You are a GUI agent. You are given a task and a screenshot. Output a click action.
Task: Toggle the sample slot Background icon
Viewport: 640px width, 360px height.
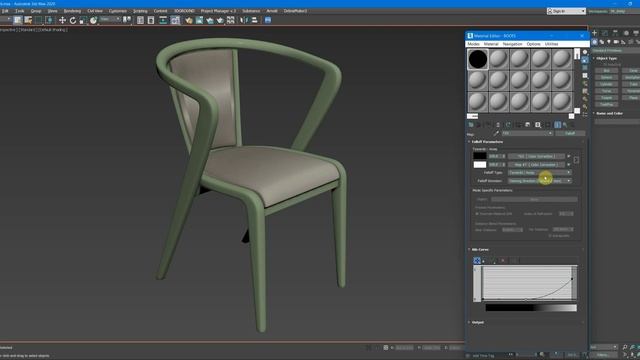pos(585,68)
